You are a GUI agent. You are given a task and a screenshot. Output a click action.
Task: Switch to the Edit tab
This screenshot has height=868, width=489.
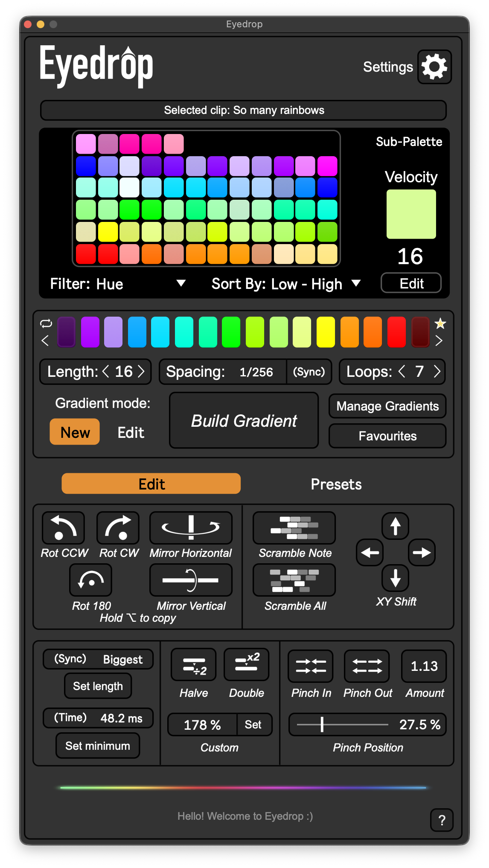(151, 484)
